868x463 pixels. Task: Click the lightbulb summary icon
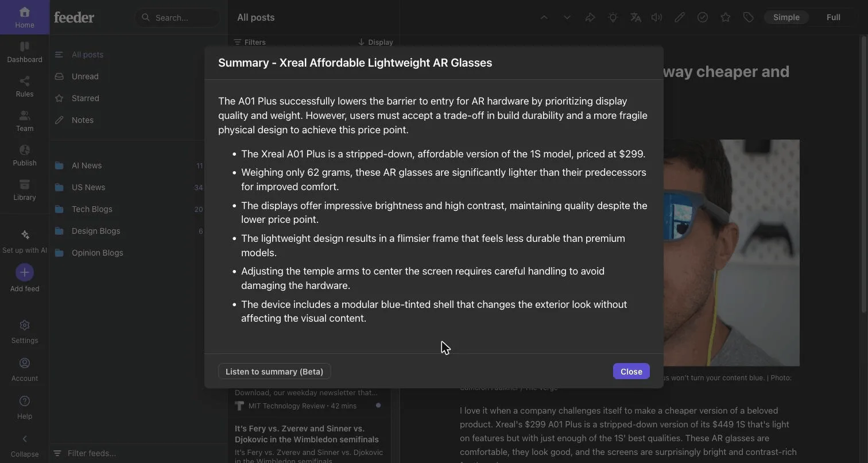click(x=613, y=17)
